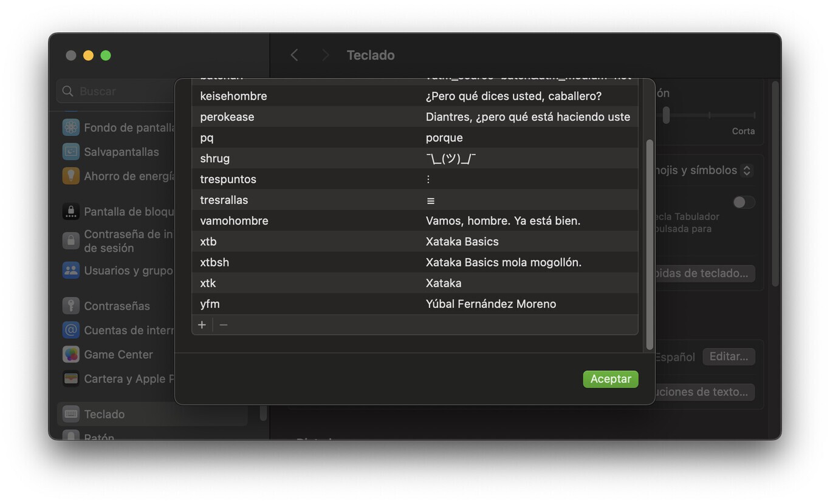830x504 pixels.
Task: Select the yfm shortcut cell
Action: 210,304
